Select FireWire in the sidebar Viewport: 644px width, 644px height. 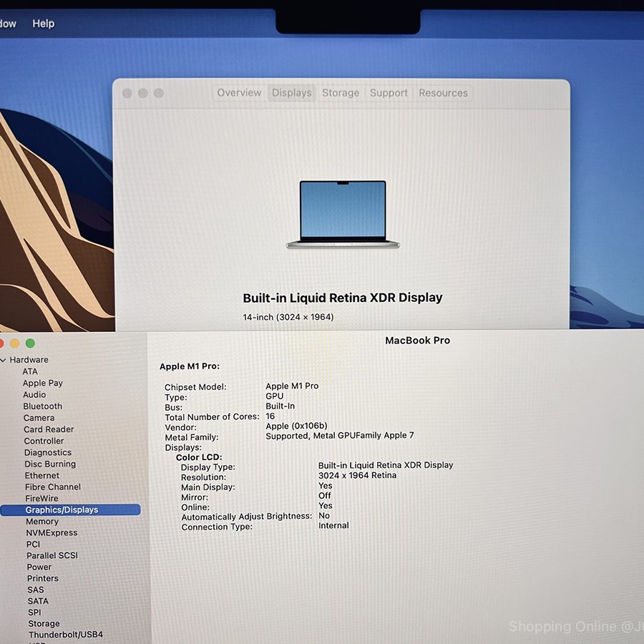42,498
